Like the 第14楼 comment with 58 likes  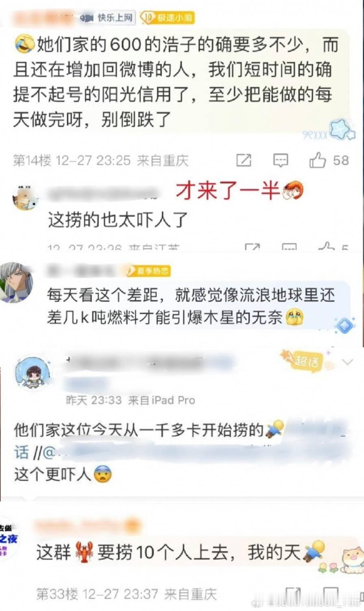[317, 160]
